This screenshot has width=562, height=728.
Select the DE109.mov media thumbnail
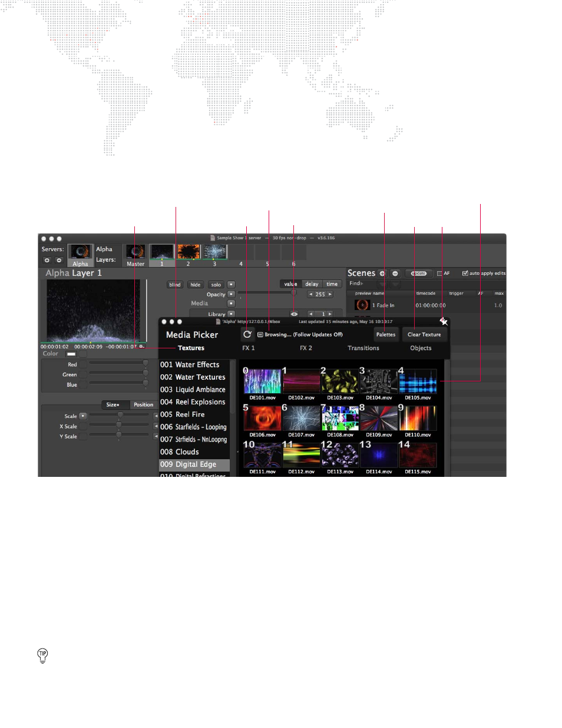(x=379, y=419)
